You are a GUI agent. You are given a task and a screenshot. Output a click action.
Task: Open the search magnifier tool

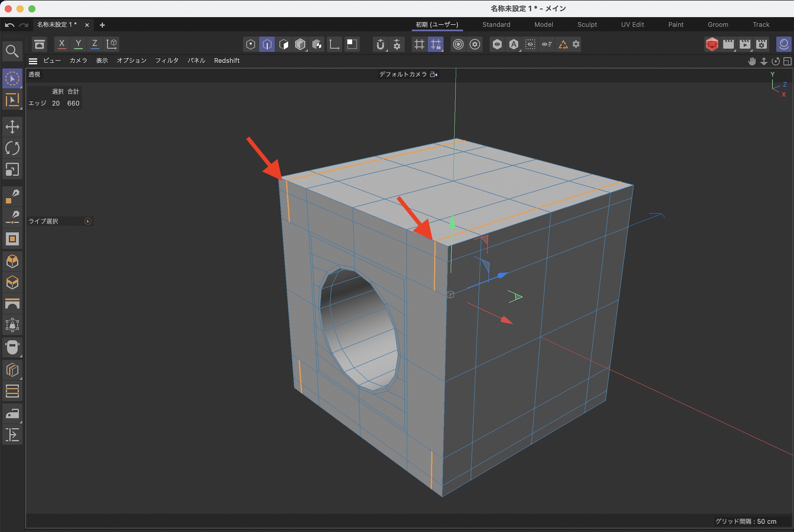(x=12, y=51)
